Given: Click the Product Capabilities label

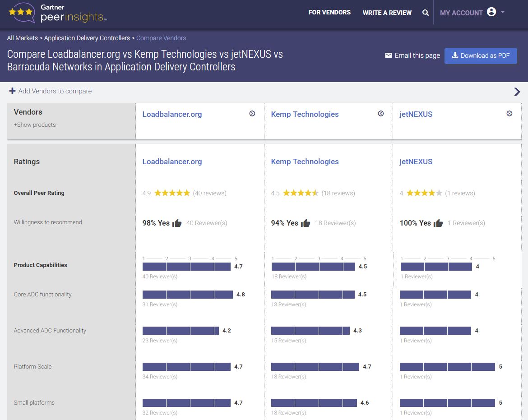Looking at the screenshot, I should pos(41,265).
